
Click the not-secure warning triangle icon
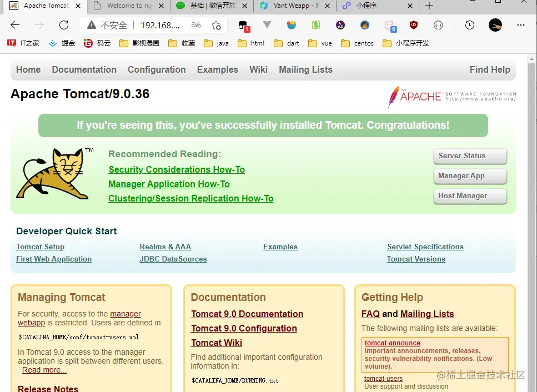click(x=91, y=25)
